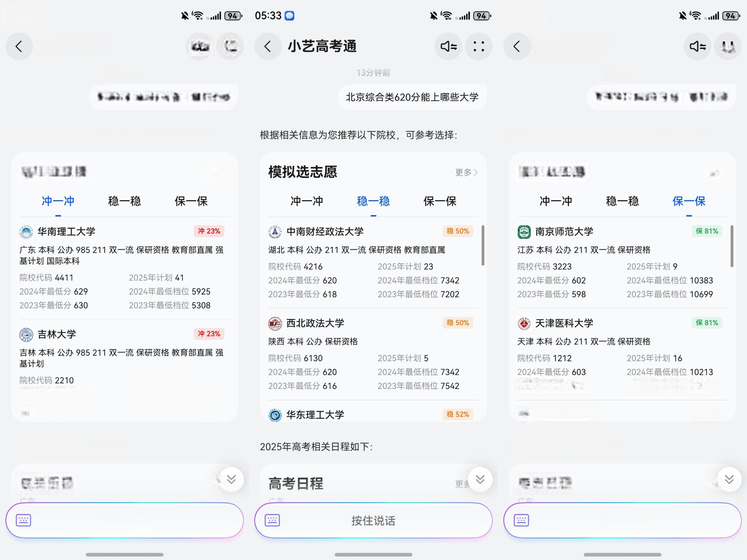Open the 华南理工大学 entry
Viewport: 747px width, 560px height.
pyautogui.click(x=124, y=268)
